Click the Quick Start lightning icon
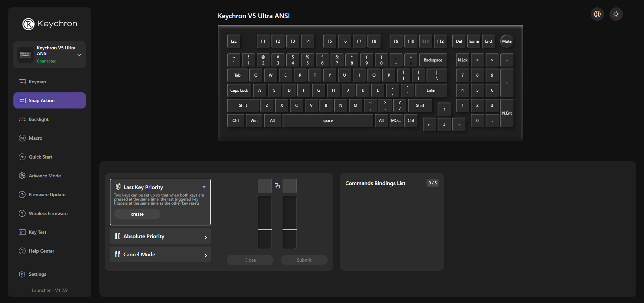 coord(22,157)
